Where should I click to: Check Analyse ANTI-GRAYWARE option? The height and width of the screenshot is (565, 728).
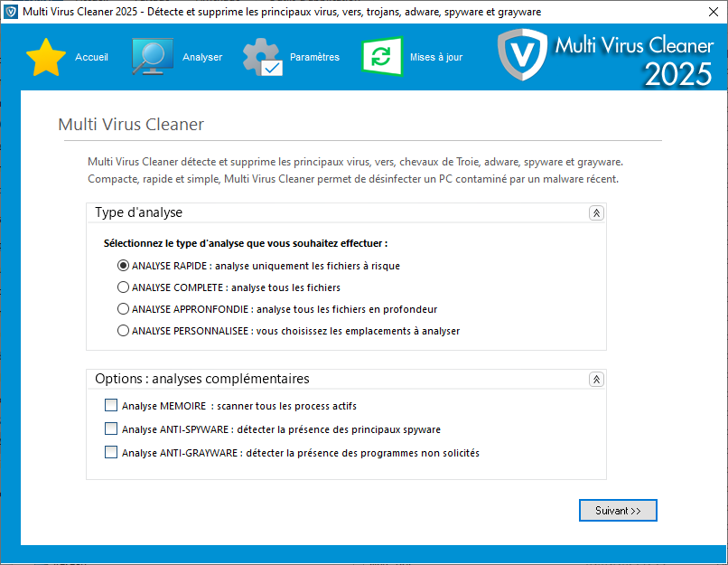[x=111, y=453]
